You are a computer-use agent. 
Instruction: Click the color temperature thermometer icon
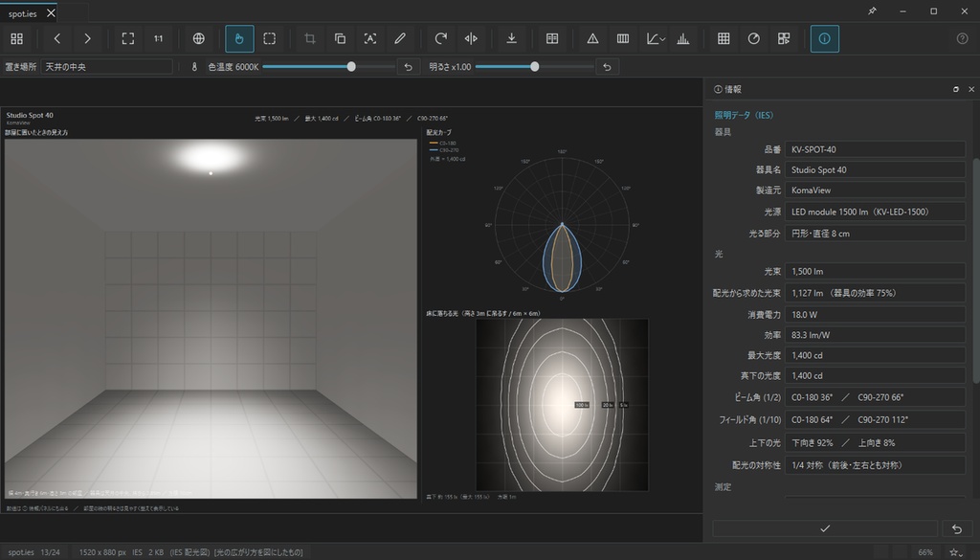point(194,67)
